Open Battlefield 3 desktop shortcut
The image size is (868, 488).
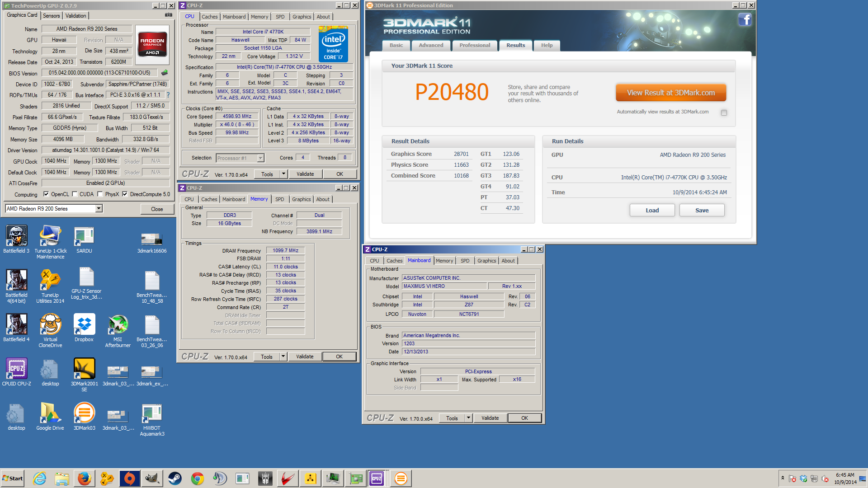(17, 239)
